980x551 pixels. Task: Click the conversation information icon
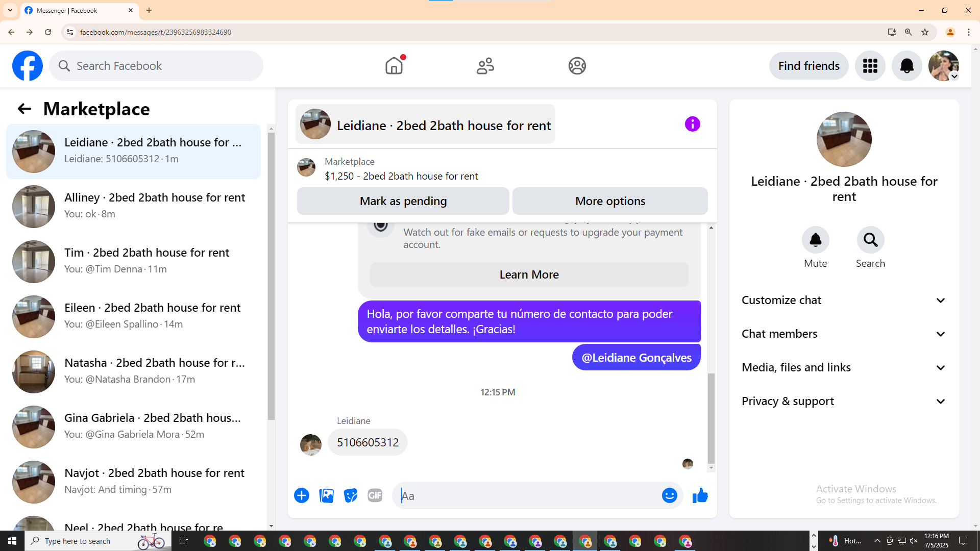(692, 124)
